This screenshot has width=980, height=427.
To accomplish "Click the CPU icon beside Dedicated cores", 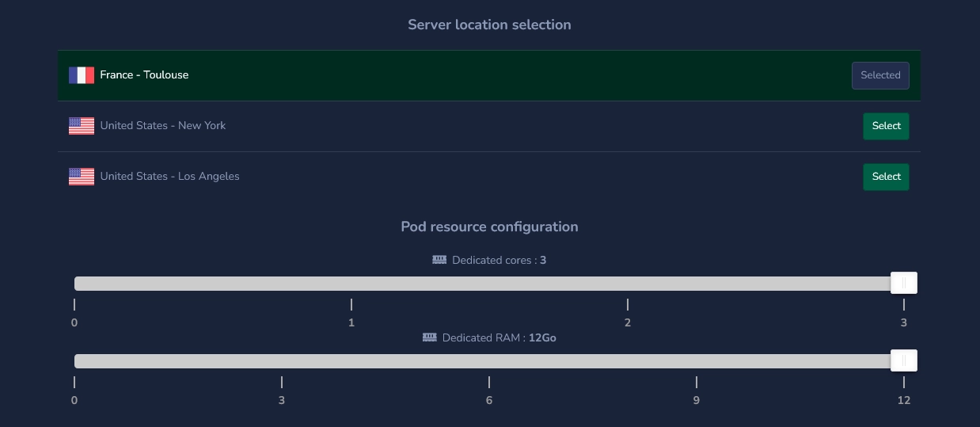I will (x=439, y=260).
